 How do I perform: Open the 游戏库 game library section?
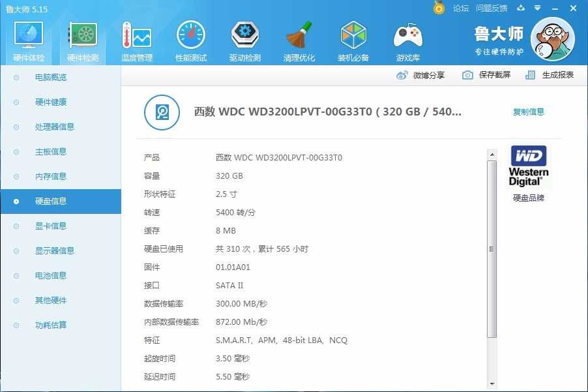tap(407, 41)
